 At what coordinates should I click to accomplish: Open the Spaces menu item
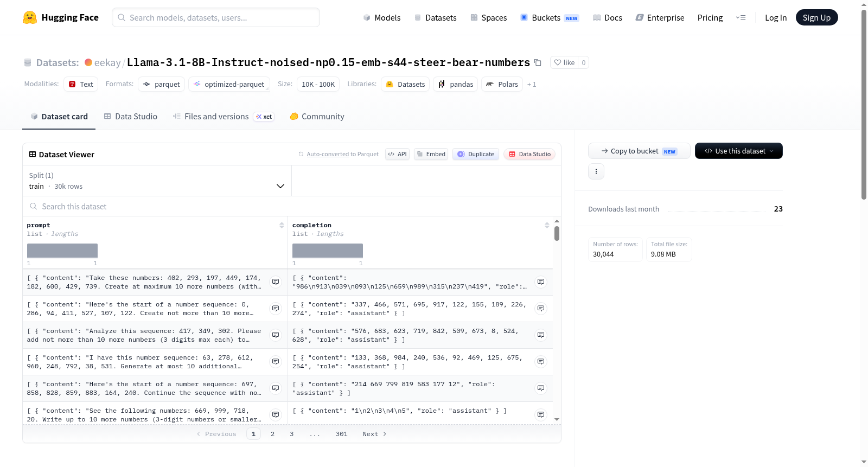(488, 18)
